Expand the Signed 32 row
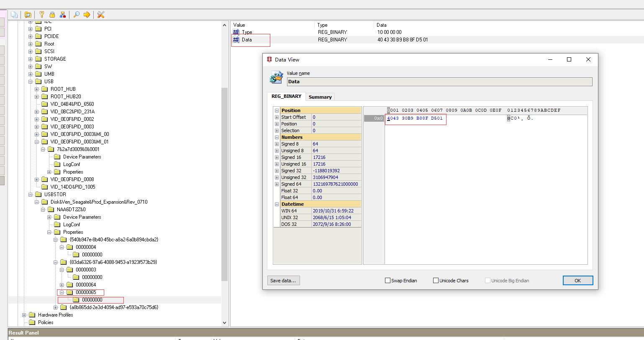Viewport: 644px width, 340px height. [277, 171]
